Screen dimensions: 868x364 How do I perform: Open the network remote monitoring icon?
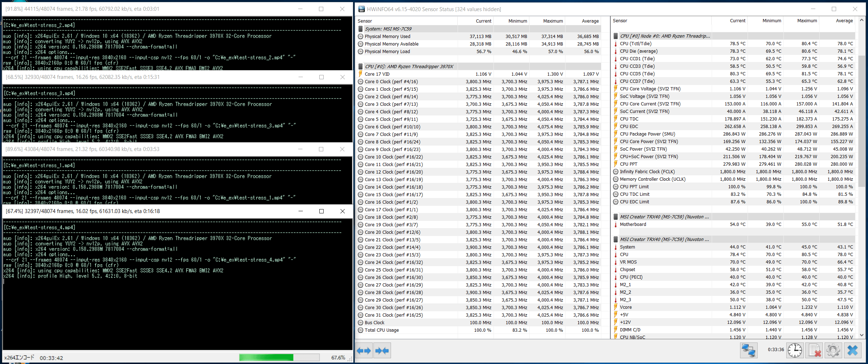749,350
